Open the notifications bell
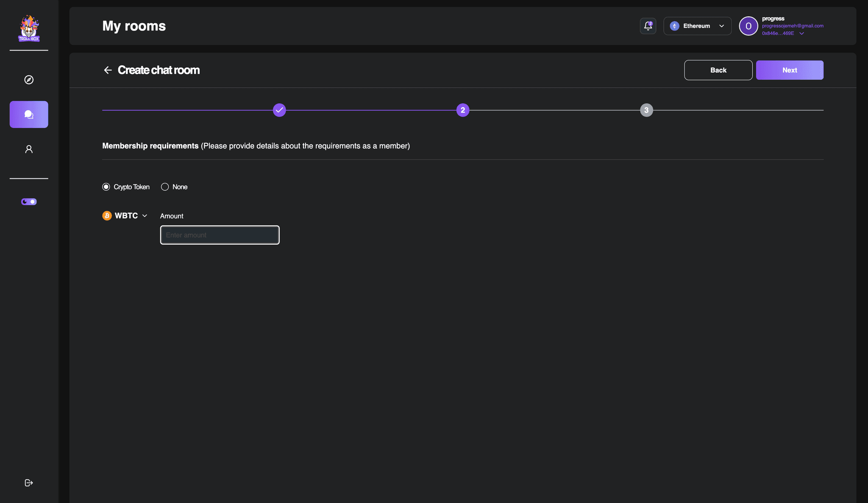The height and width of the screenshot is (503, 868). click(x=648, y=26)
